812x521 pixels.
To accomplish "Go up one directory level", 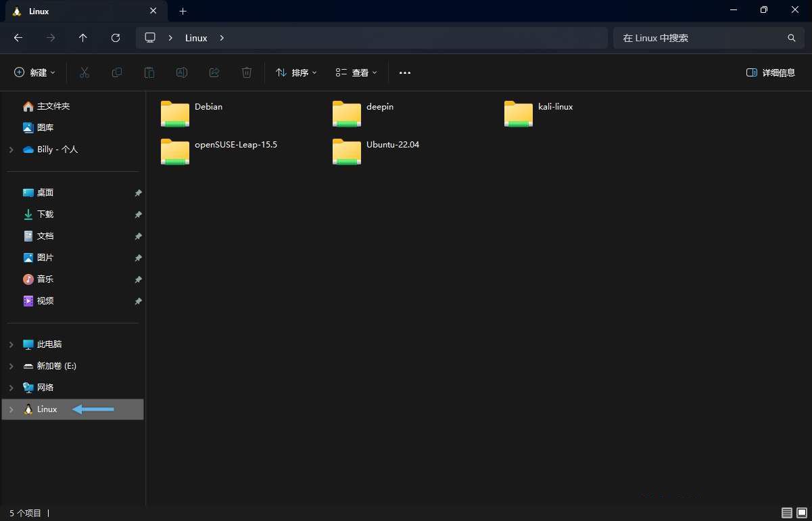I will [83, 38].
